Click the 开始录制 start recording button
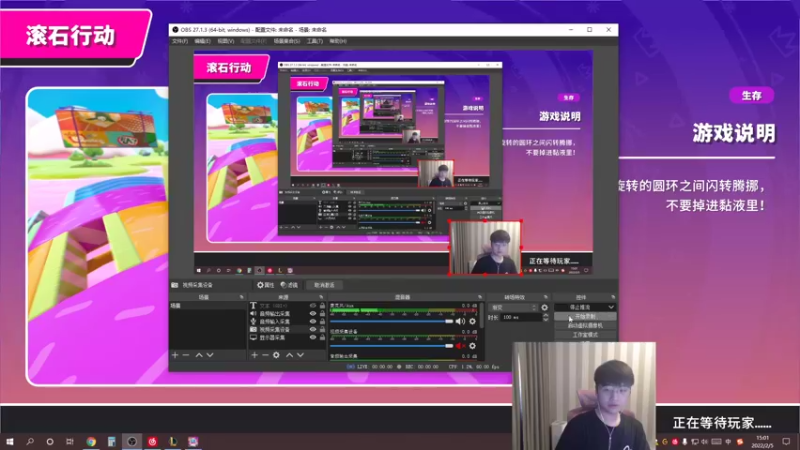The image size is (800, 450). (x=585, y=316)
